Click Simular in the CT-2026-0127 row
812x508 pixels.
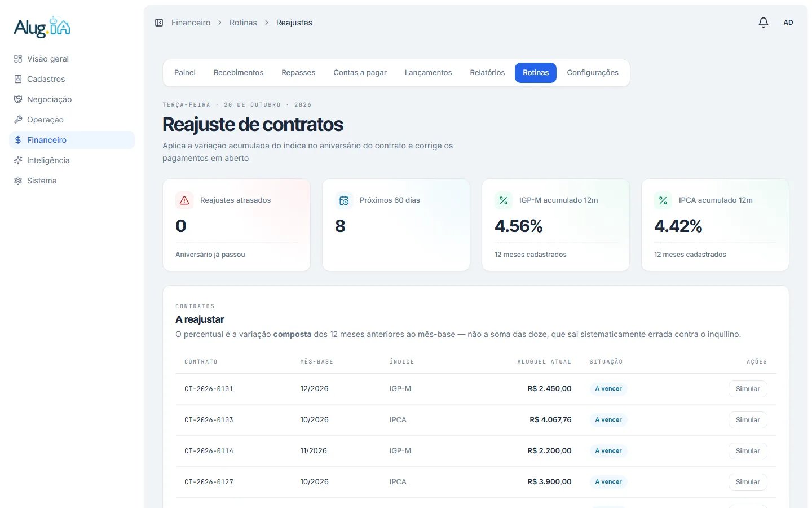click(748, 482)
